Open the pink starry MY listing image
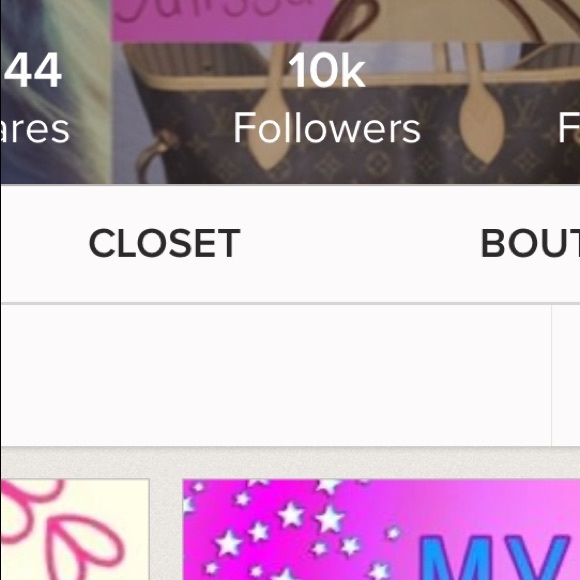This screenshot has height=580, width=580. click(x=381, y=529)
